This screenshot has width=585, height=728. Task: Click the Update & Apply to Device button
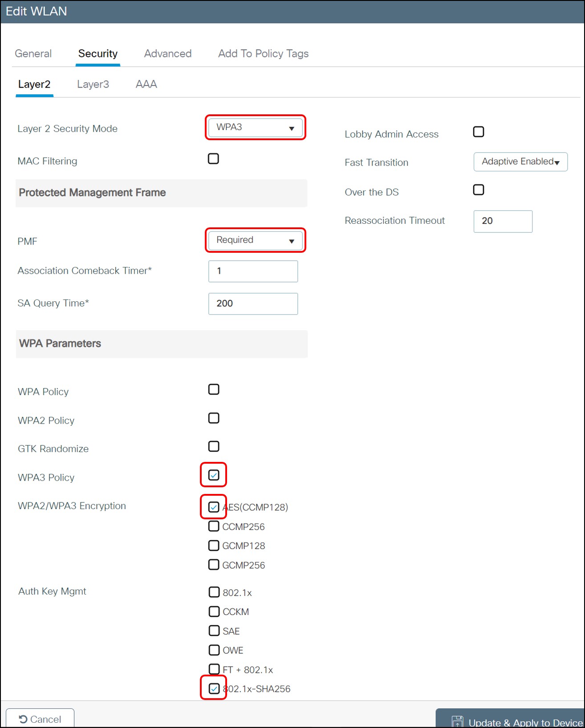(510, 718)
